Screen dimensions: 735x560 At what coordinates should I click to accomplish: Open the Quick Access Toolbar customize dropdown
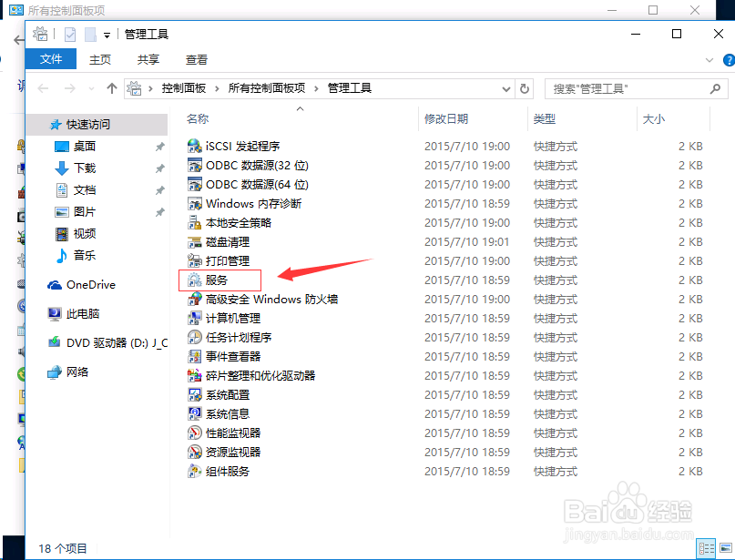107,35
